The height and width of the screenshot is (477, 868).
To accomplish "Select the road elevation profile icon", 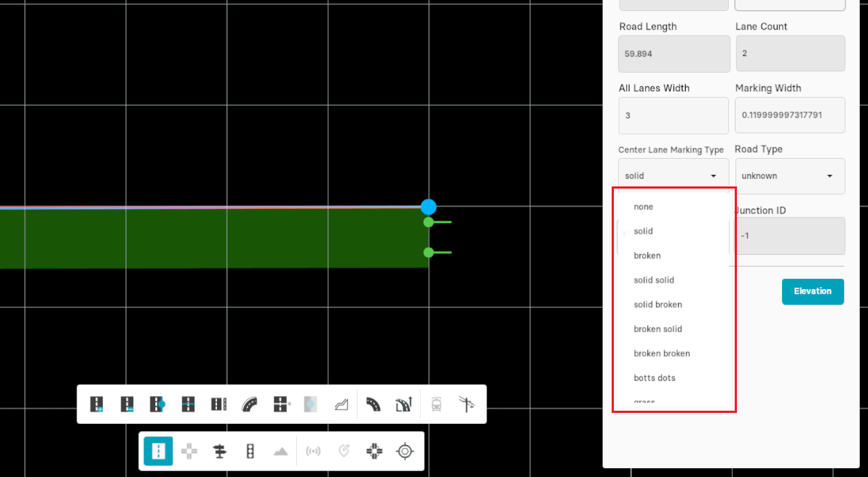I will point(342,404).
